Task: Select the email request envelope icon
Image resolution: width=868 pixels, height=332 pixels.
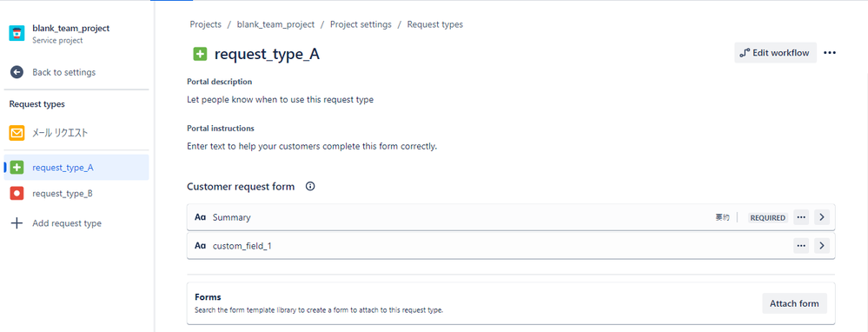Action: (17, 133)
